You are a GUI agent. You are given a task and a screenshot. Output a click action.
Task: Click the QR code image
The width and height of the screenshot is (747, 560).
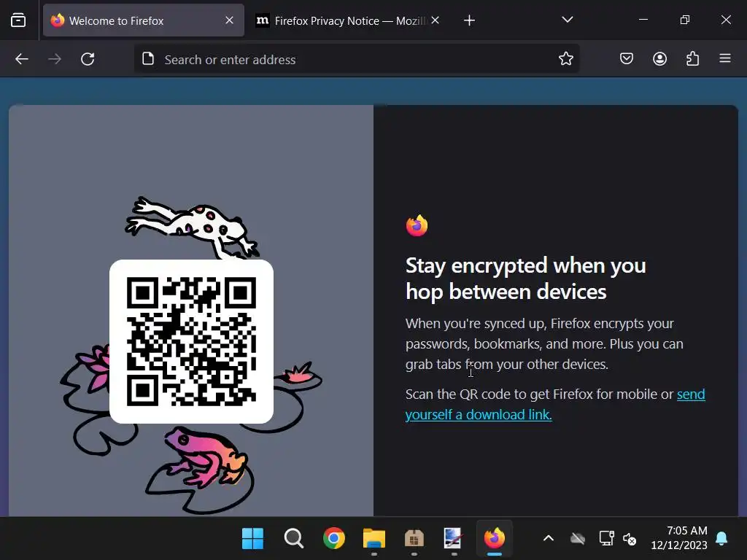coord(191,341)
